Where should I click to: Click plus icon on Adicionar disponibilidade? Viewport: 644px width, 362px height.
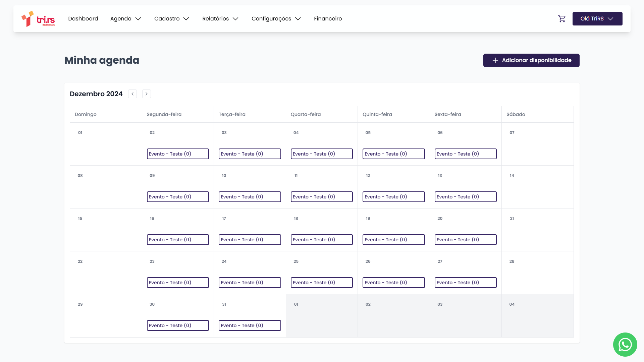click(495, 60)
